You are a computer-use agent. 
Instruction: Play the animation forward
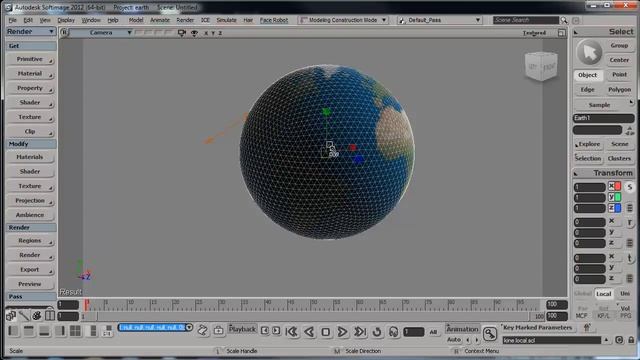point(342,332)
